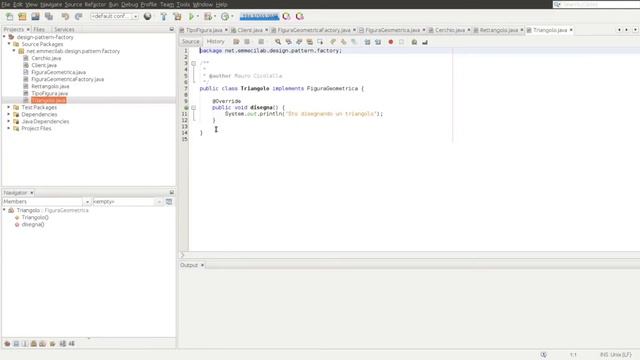Click the Build Project hammer icon
This screenshot has width=640, height=360.
(x=163, y=16)
